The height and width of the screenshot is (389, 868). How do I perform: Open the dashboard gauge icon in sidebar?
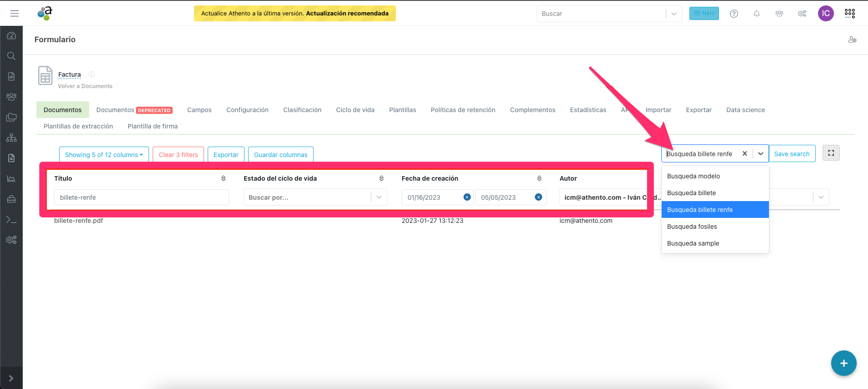(x=11, y=35)
